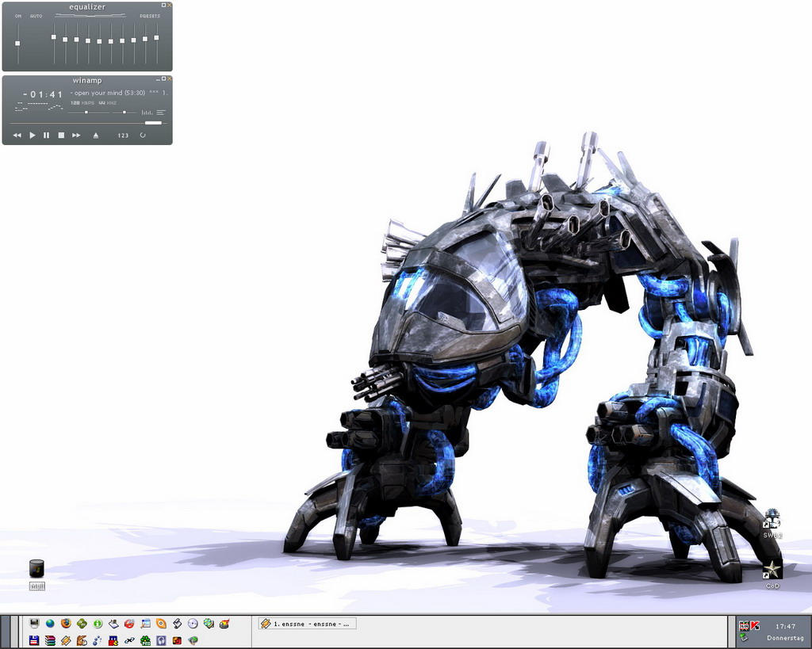
Task: Open the CoD desktop shortcut
Action: (x=772, y=575)
